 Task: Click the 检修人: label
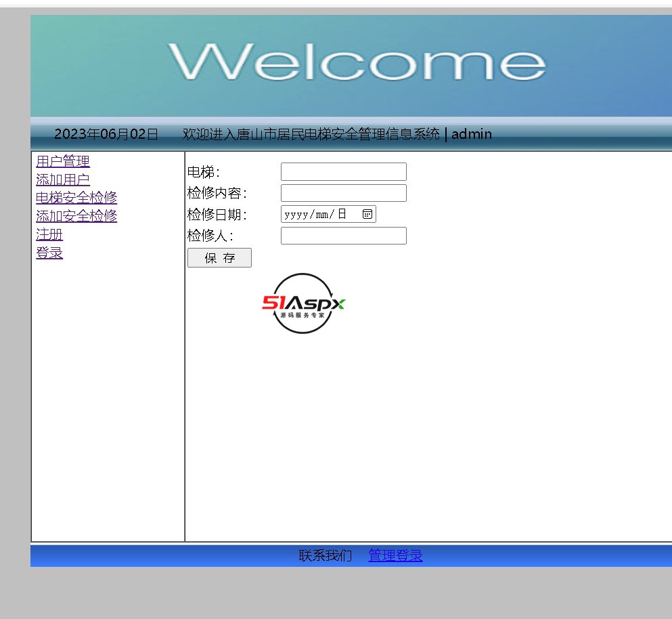pos(210,236)
